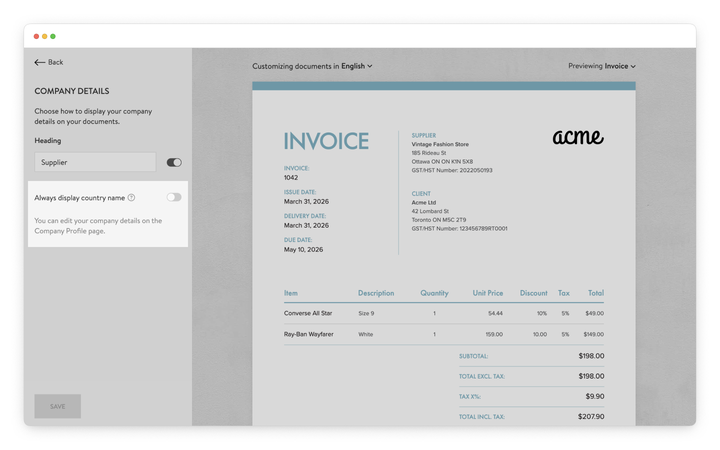Click the Back arrow icon
Viewport: 720px width, 450px height.
(x=40, y=62)
